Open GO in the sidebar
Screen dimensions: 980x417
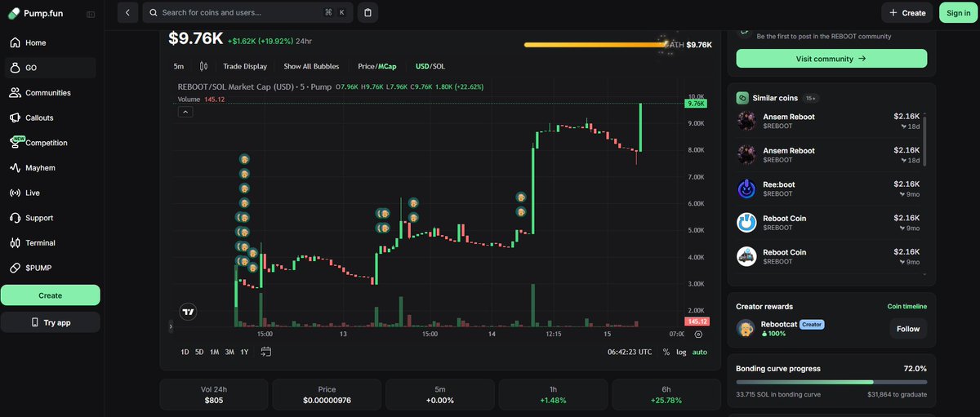coord(50,68)
